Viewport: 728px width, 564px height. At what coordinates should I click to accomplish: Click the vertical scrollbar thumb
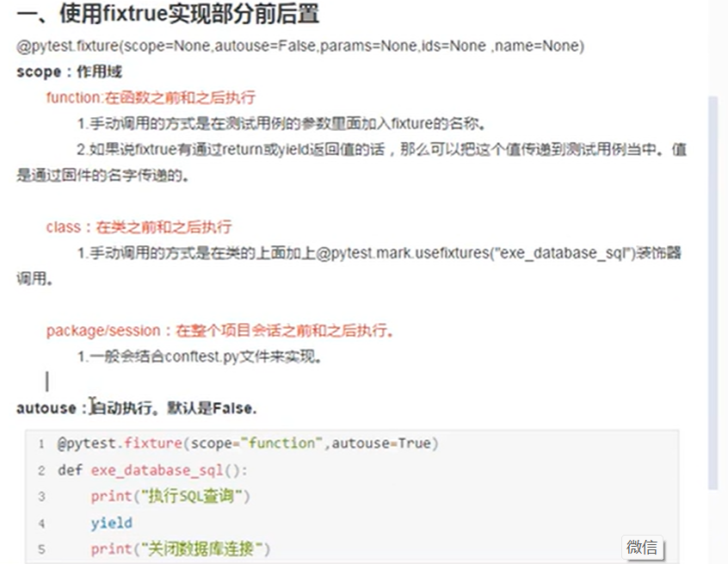(x=713, y=293)
